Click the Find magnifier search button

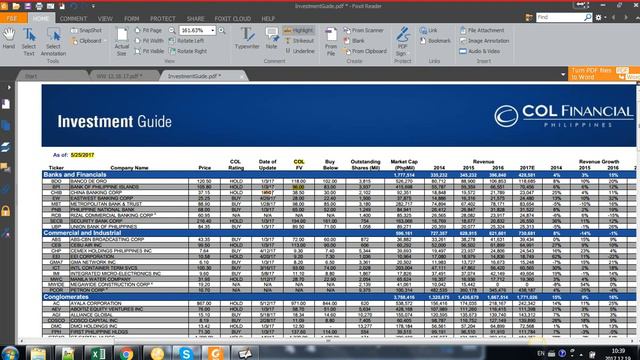coord(587,17)
